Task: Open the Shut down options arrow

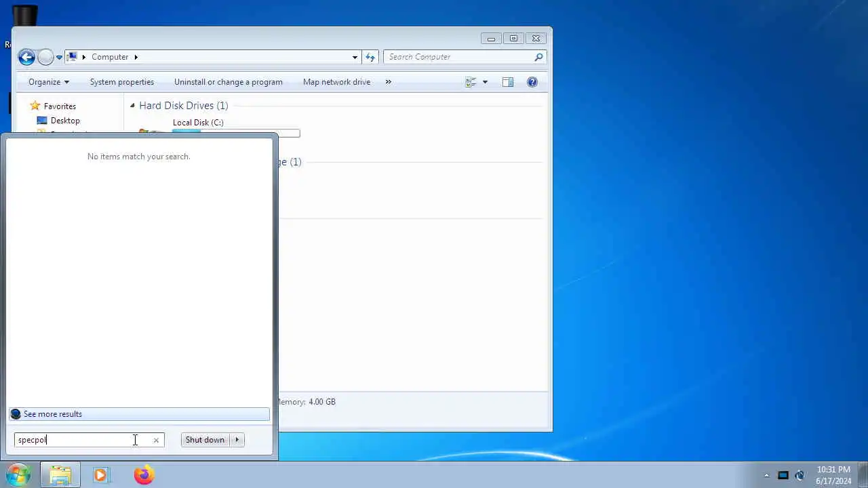Action: click(x=237, y=440)
